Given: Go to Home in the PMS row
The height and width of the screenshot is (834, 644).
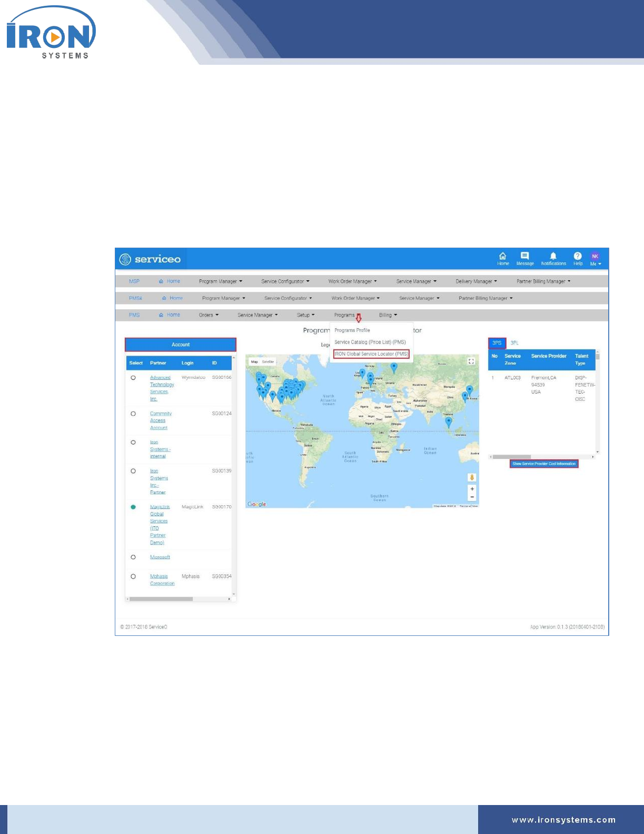Looking at the screenshot, I should point(170,315).
